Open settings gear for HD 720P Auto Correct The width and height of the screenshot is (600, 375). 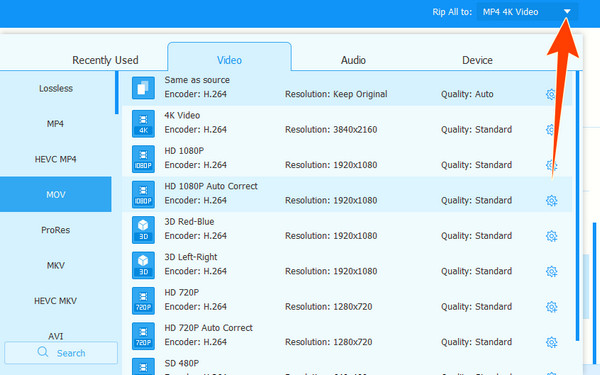551,342
